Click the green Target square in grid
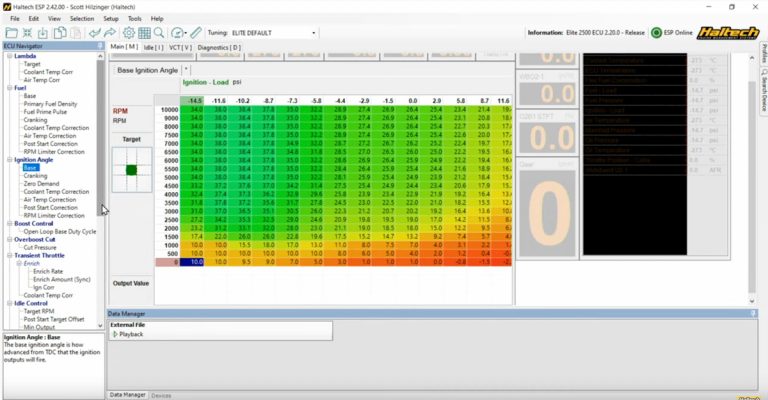768x400 pixels. coord(131,170)
